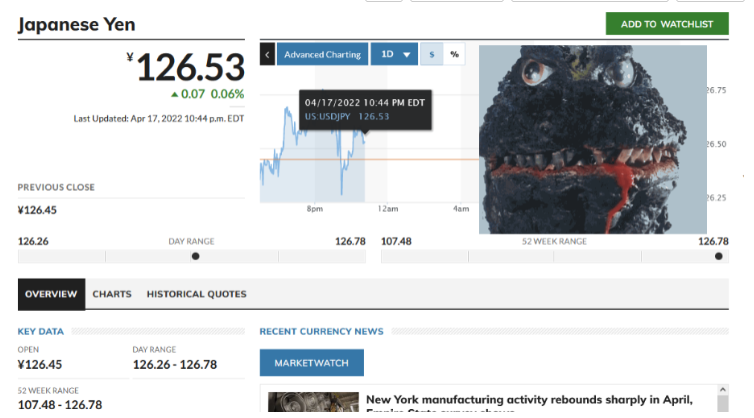This screenshot has width=754, height=418.
Task: Click the 0.06% percent change value
Action: [x=227, y=94]
